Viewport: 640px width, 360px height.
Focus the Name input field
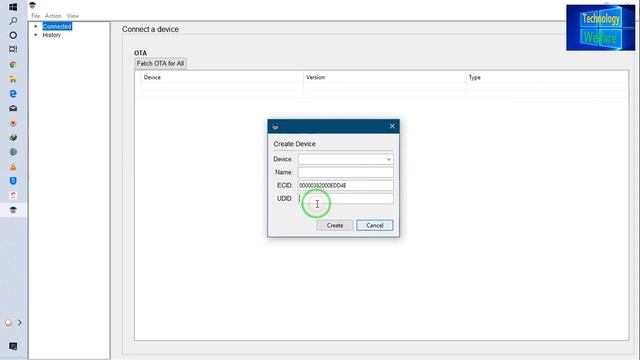pyautogui.click(x=346, y=172)
